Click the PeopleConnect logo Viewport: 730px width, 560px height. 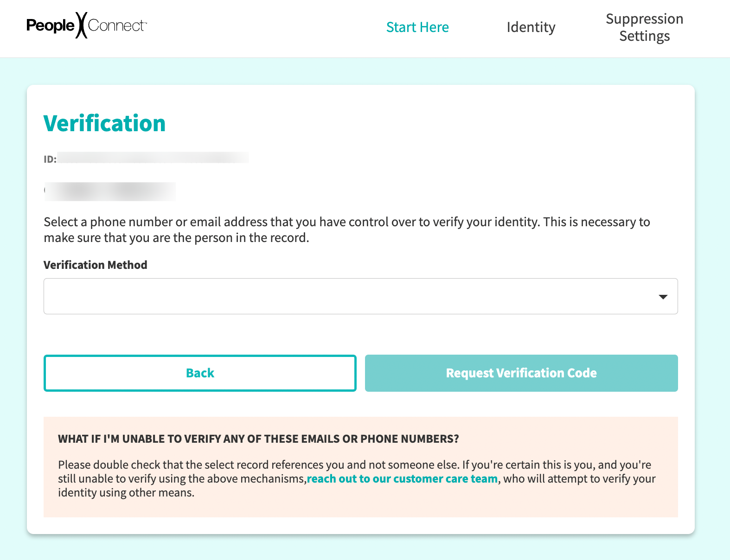click(x=86, y=25)
